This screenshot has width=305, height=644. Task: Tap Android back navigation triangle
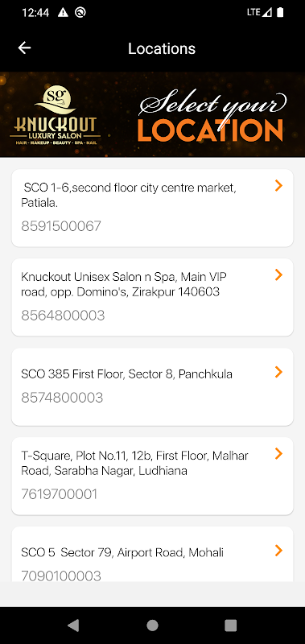point(73,625)
